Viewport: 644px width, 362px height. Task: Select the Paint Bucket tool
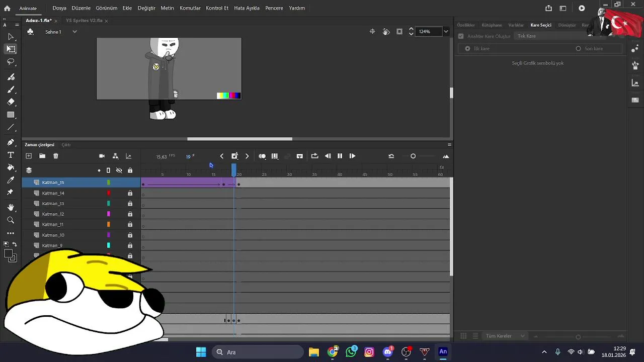pyautogui.click(x=11, y=167)
